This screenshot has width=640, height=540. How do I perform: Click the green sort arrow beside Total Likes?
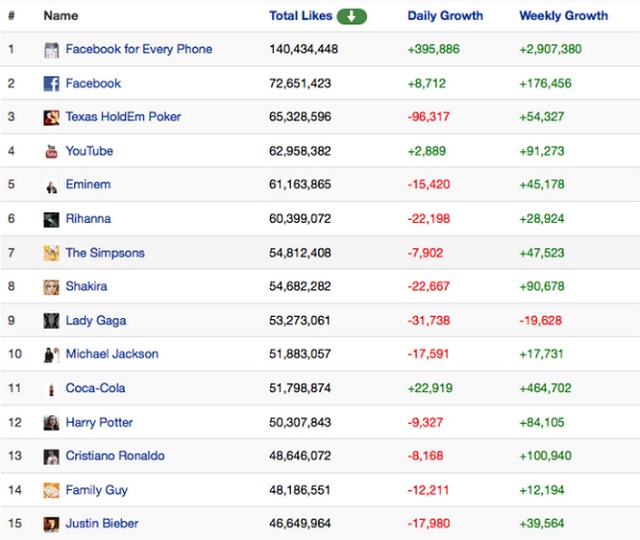tap(352, 16)
